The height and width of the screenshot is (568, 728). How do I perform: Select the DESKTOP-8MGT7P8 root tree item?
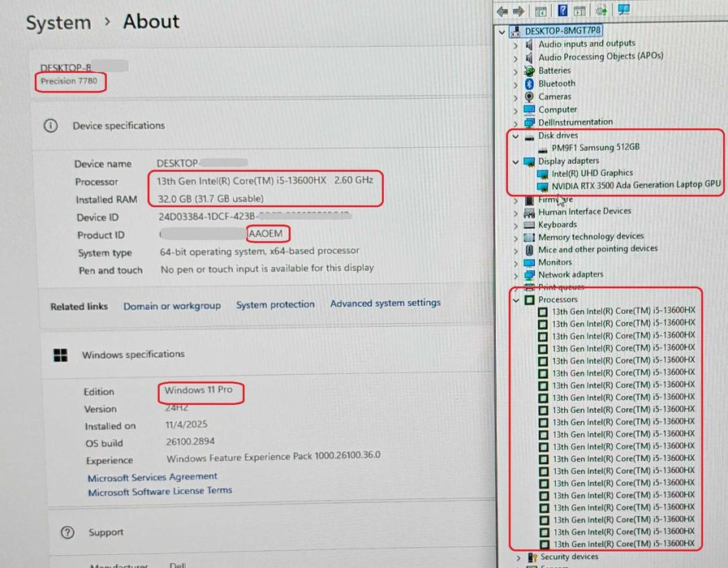click(x=562, y=31)
